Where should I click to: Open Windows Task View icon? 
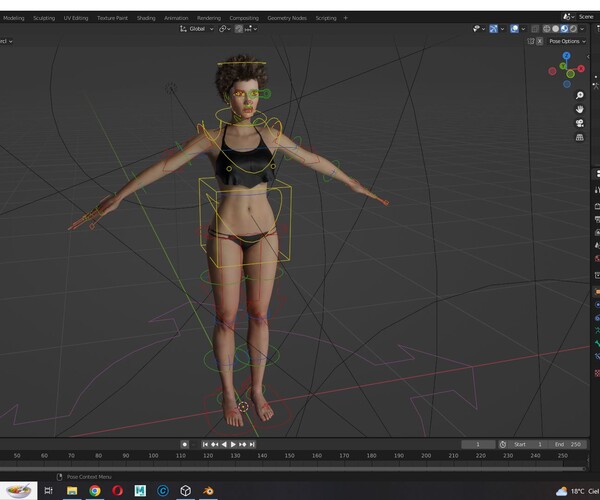pos(49,490)
